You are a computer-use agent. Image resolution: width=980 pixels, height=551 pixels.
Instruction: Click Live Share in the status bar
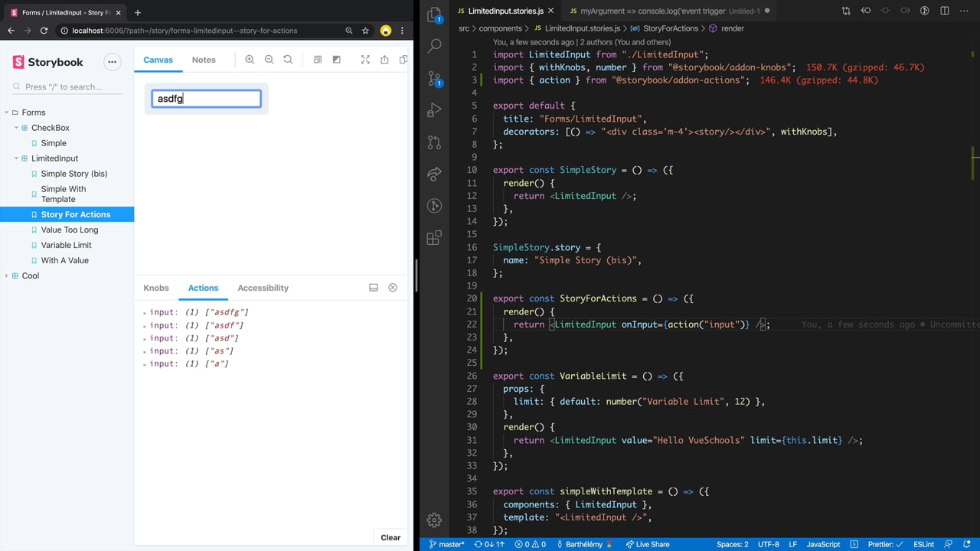pyautogui.click(x=648, y=544)
